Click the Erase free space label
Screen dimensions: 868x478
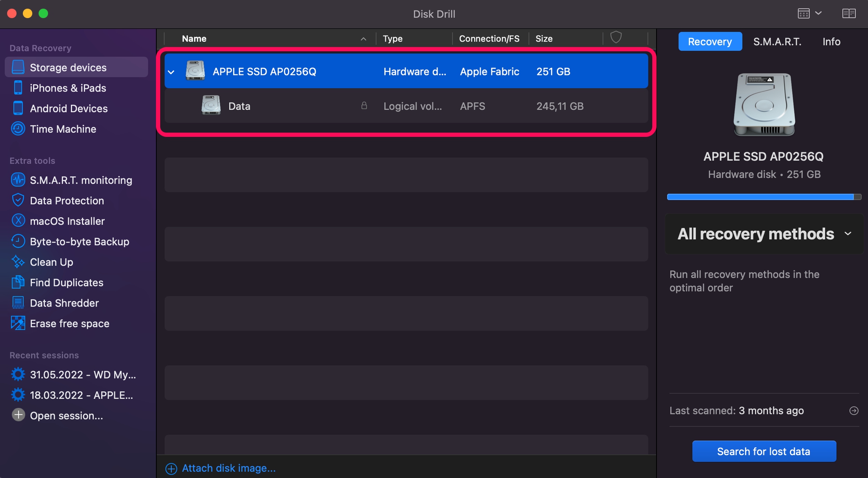70,323
